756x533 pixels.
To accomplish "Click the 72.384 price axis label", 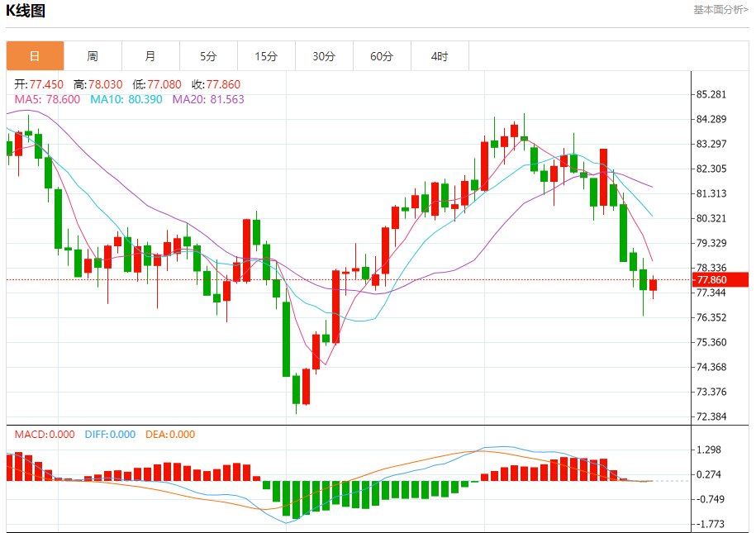I will coord(711,416).
